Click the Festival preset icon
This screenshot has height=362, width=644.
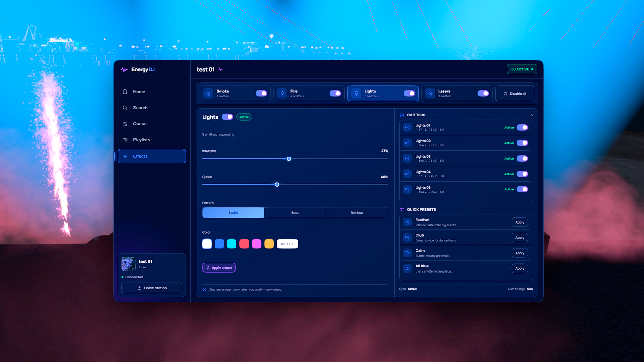click(407, 222)
